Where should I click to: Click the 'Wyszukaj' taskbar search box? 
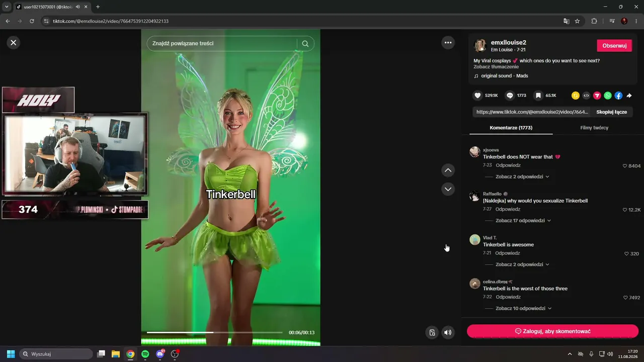coord(56,354)
